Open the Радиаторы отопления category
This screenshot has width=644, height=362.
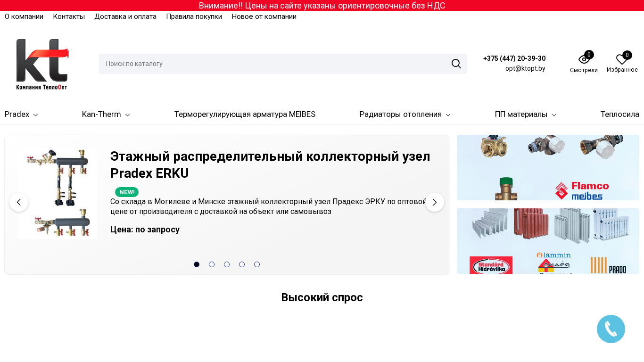[401, 115]
